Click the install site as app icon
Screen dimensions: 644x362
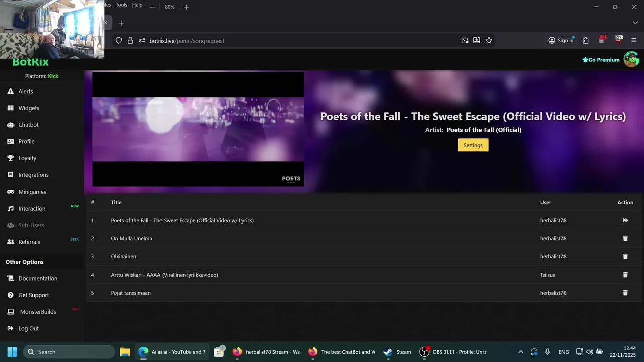476,40
